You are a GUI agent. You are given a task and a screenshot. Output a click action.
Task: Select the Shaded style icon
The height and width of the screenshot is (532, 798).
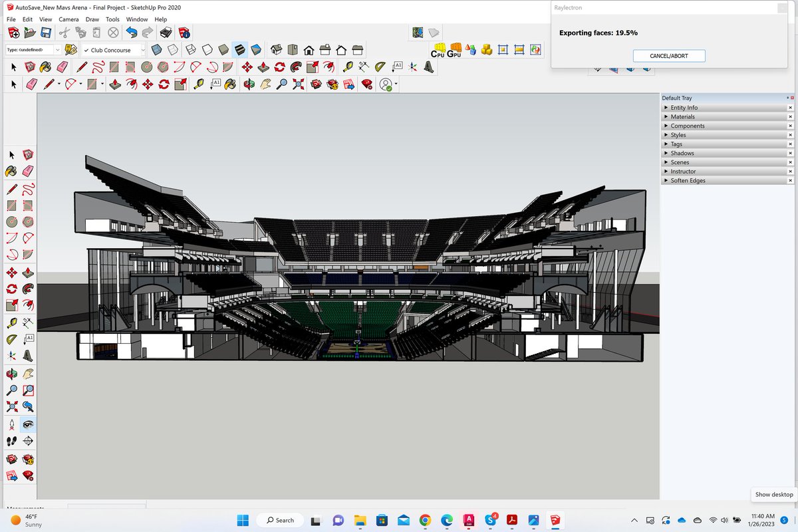point(223,50)
